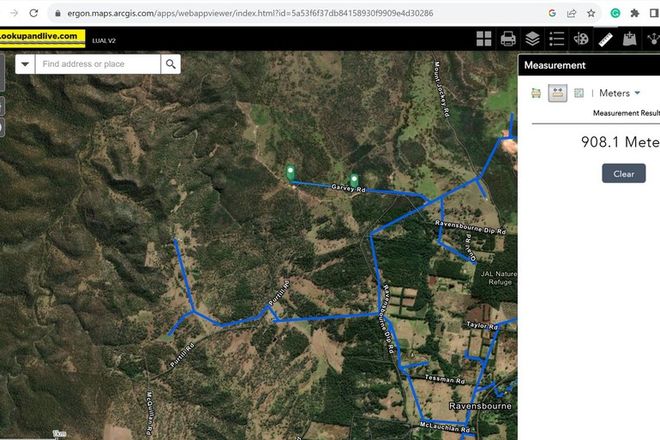Screen dimensions: 660x440
Task: Select the Area measurement tool
Action: click(x=536, y=93)
